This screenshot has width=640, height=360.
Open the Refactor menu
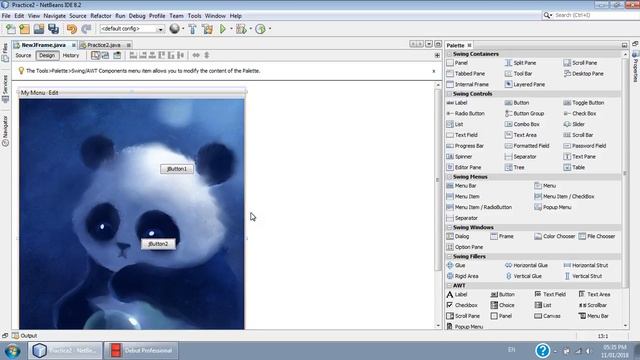click(101, 16)
